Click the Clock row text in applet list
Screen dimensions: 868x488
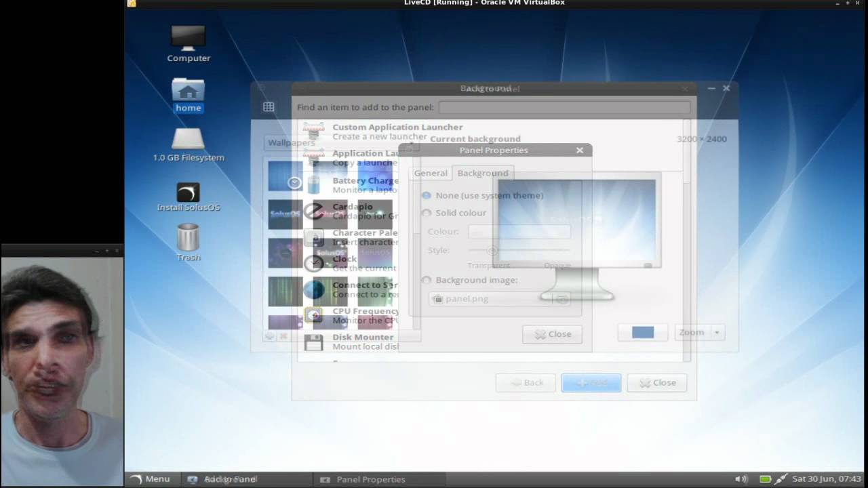(x=365, y=263)
